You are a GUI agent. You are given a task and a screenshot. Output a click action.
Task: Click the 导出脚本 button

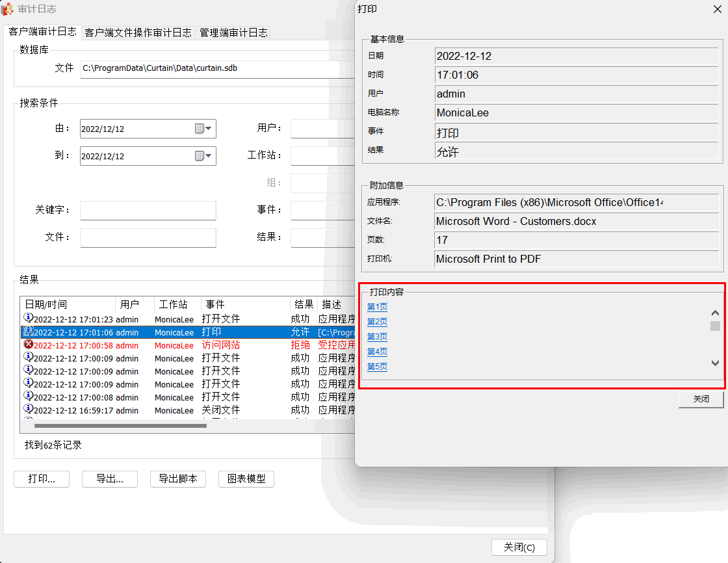coord(178,478)
